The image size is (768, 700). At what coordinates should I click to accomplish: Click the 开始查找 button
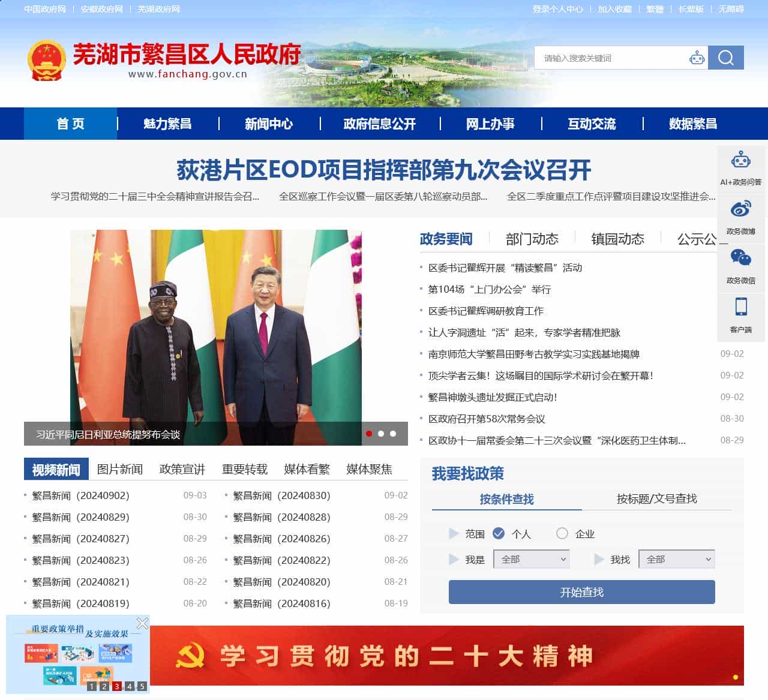[x=581, y=592]
